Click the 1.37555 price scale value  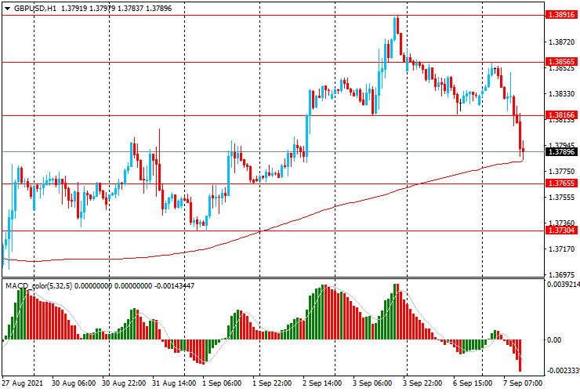pos(562,198)
